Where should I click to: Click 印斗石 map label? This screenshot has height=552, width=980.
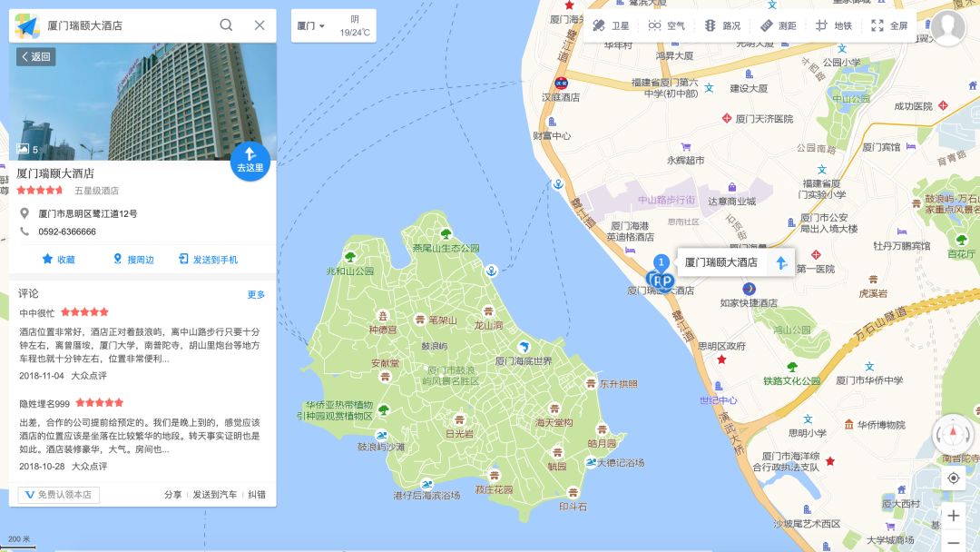tap(573, 507)
